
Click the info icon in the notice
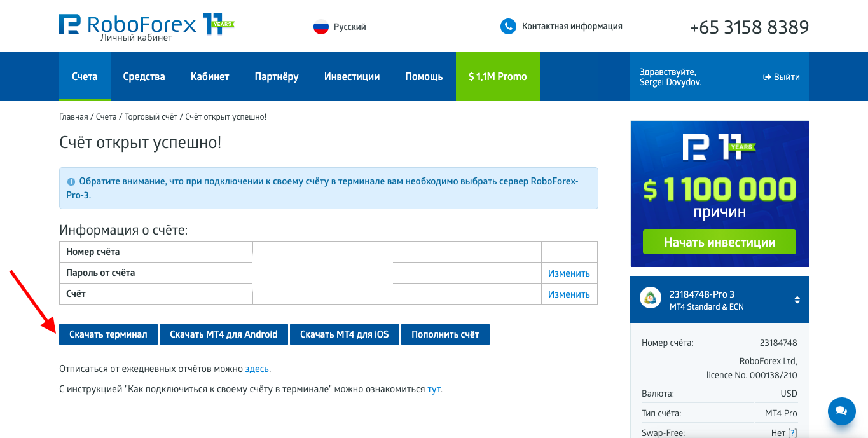[71, 181]
